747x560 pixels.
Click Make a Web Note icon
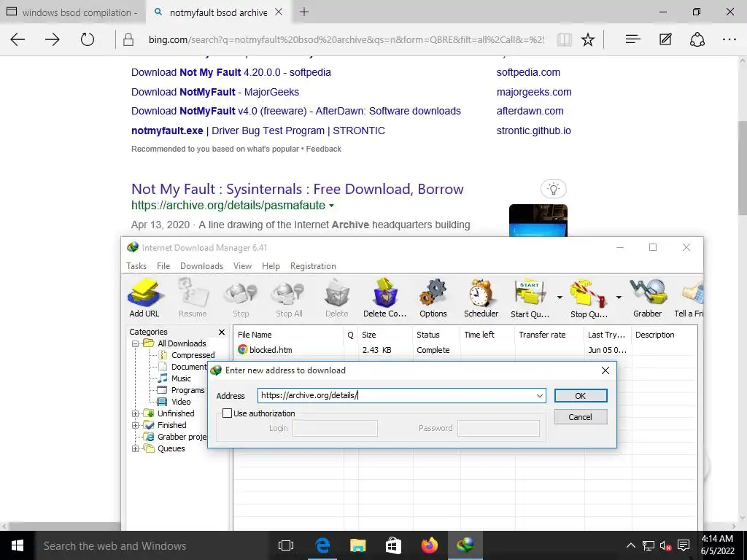click(x=665, y=39)
